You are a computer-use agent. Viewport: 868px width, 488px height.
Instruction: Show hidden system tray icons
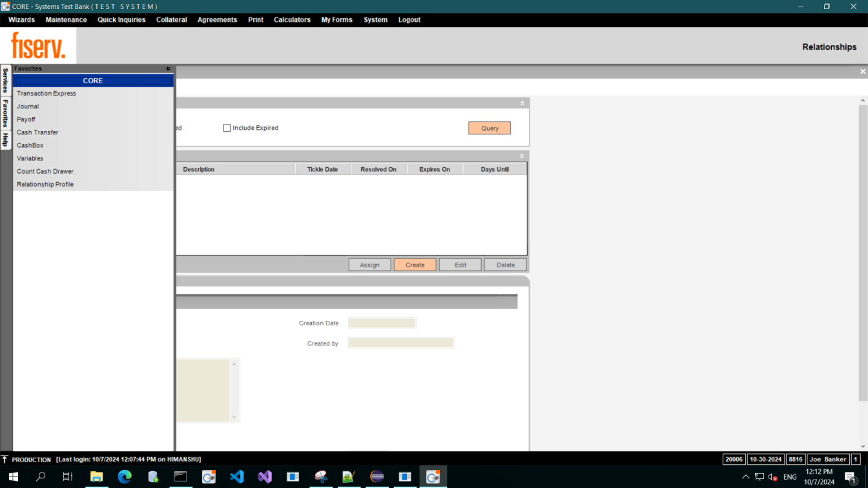746,477
